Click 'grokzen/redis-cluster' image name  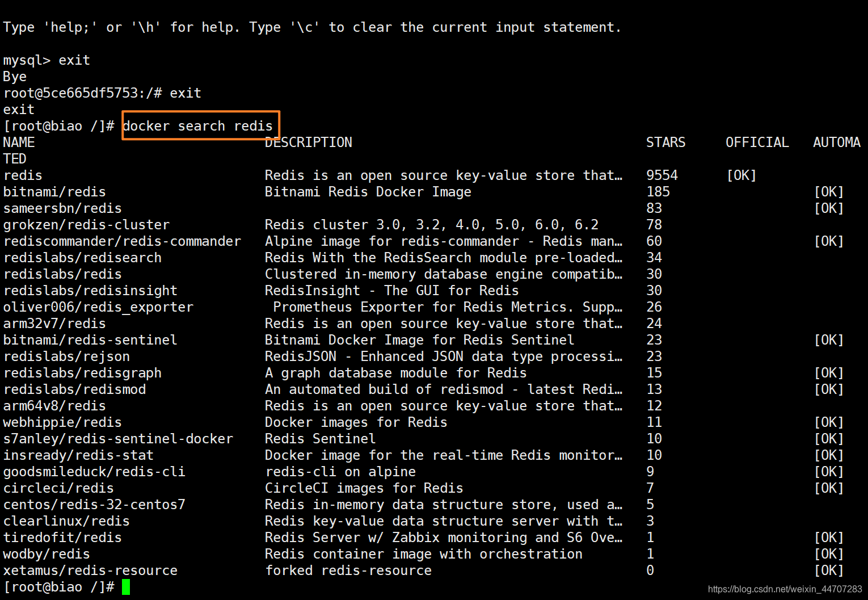point(86,225)
